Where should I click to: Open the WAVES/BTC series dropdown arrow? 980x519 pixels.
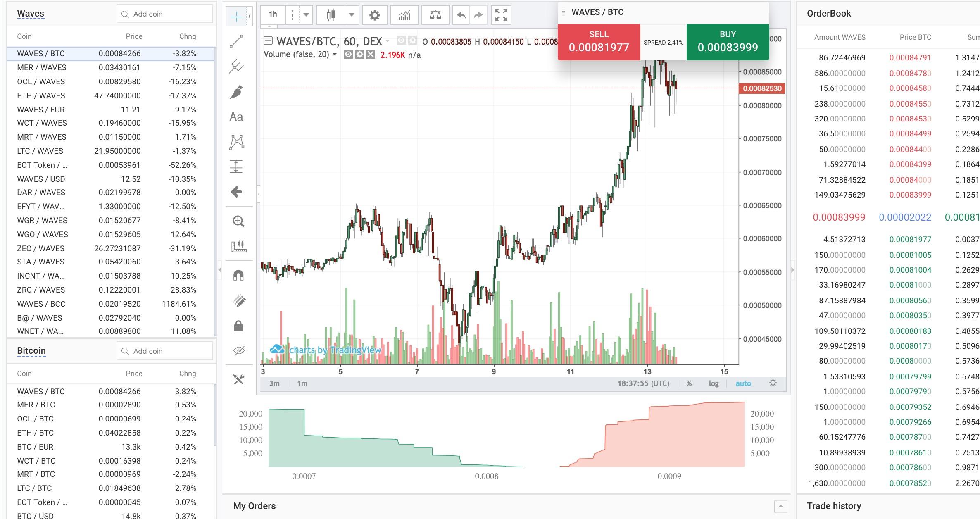click(x=388, y=41)
